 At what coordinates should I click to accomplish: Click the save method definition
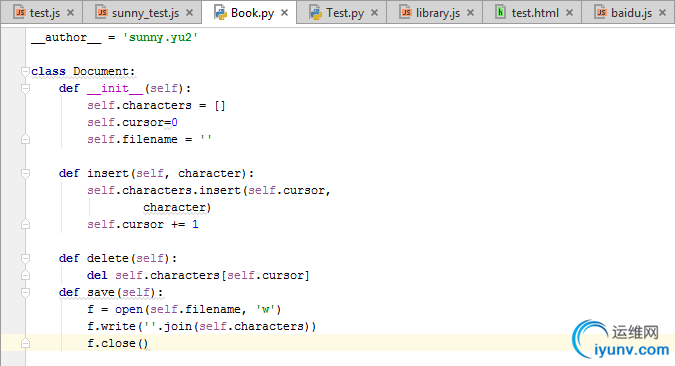(x=111, y=292)
